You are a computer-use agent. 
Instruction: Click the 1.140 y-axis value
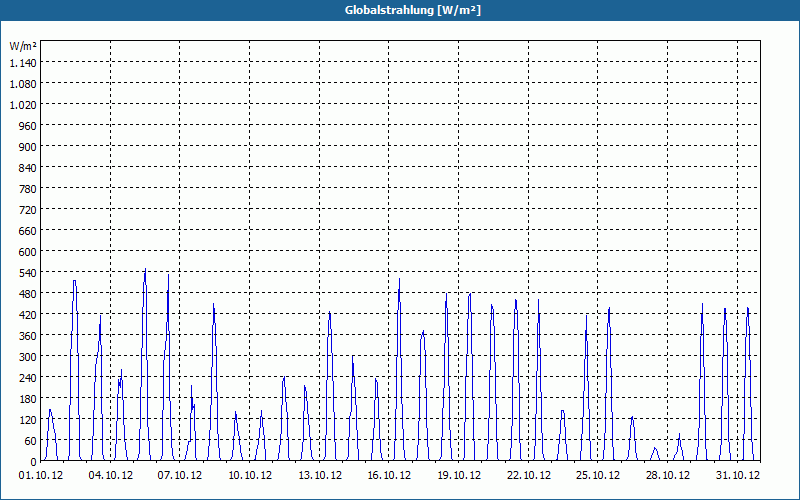[x=23, y=63]
